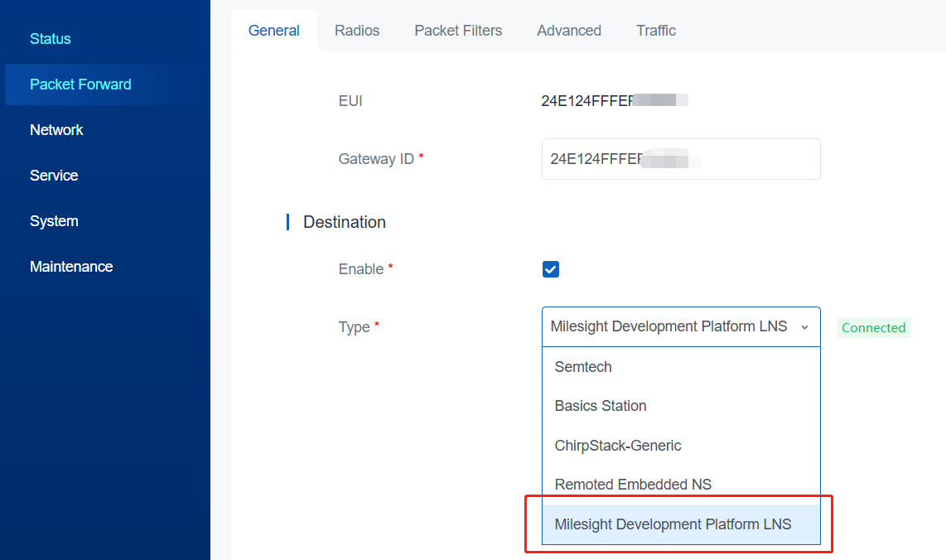Click the EUI field label

pyautogui.click(x=350, y=101)
